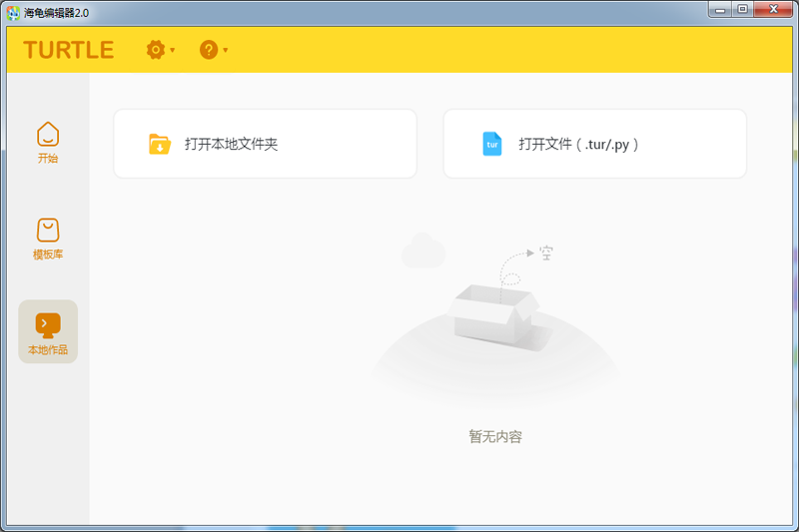Select the 模板库 bag icon in the sidebar
The image size is (799, 532).
point(48,231)
